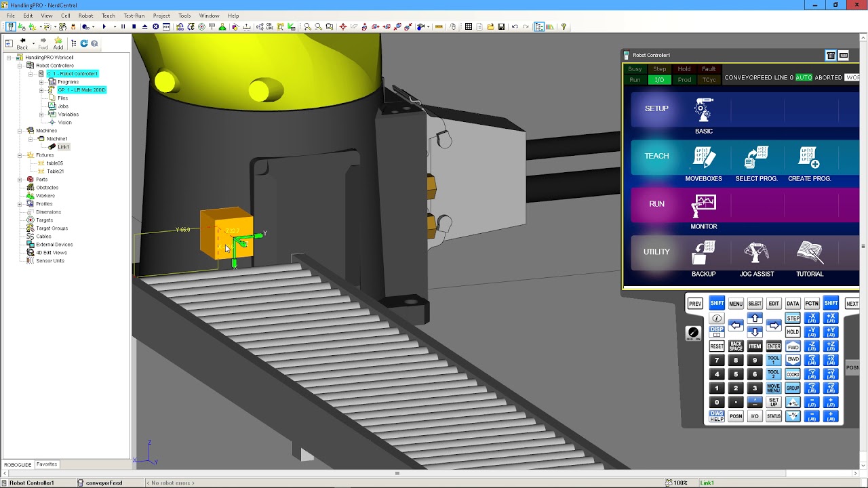Click the up arrow key on pendant
The image size is (868, 488).
[755, 318]
